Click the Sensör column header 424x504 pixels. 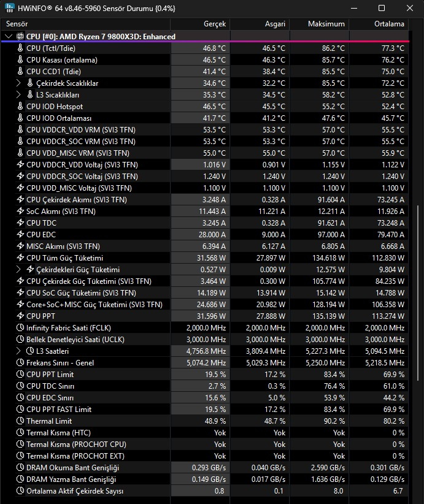pyautogui.click(x=85, y=24)
